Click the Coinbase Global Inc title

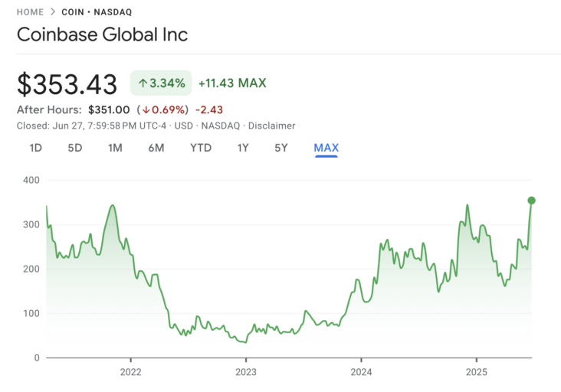pos(102,35)
